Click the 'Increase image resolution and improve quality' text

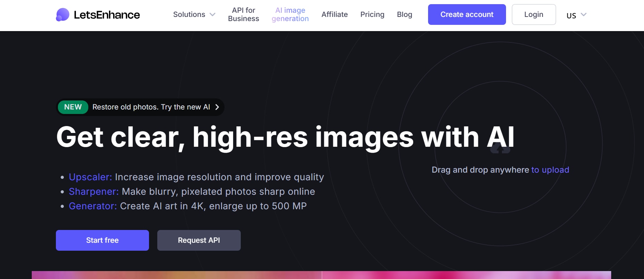219,177
